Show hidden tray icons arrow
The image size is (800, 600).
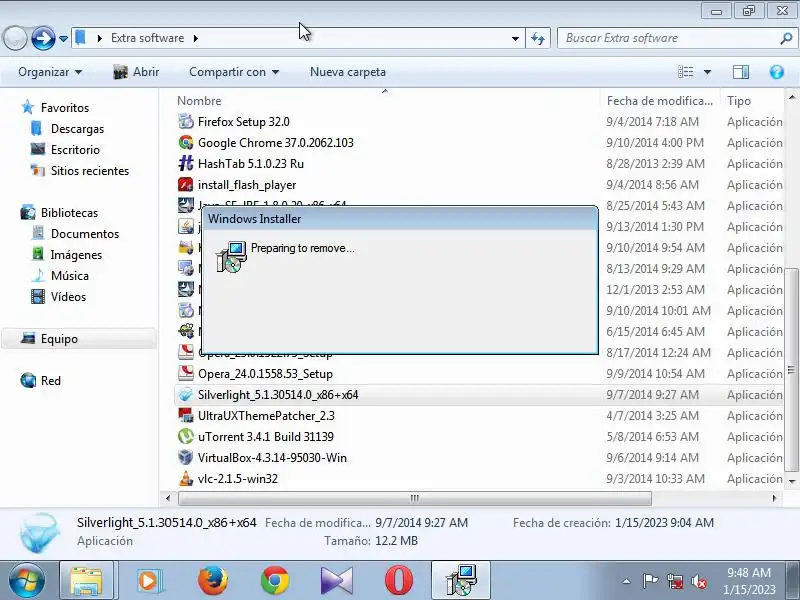point(627,581)
